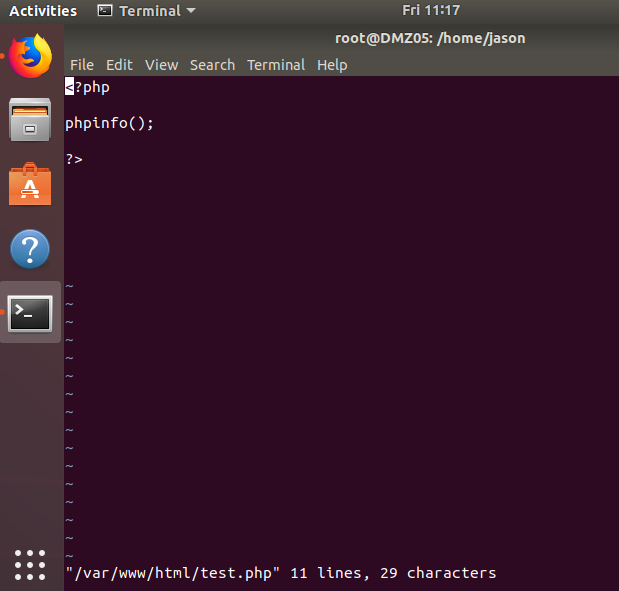Open the File menu
619x591 pixels.
(x=82, y=65)
